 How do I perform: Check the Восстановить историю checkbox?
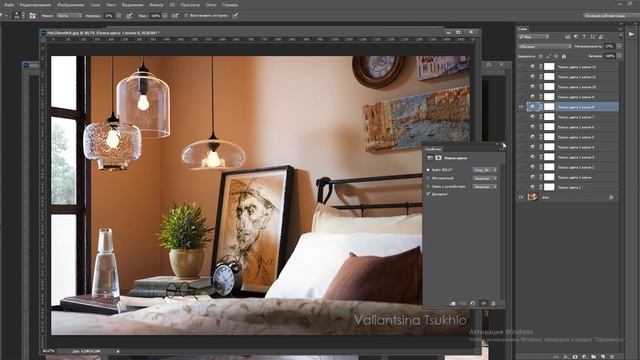(x=186, y=16)
